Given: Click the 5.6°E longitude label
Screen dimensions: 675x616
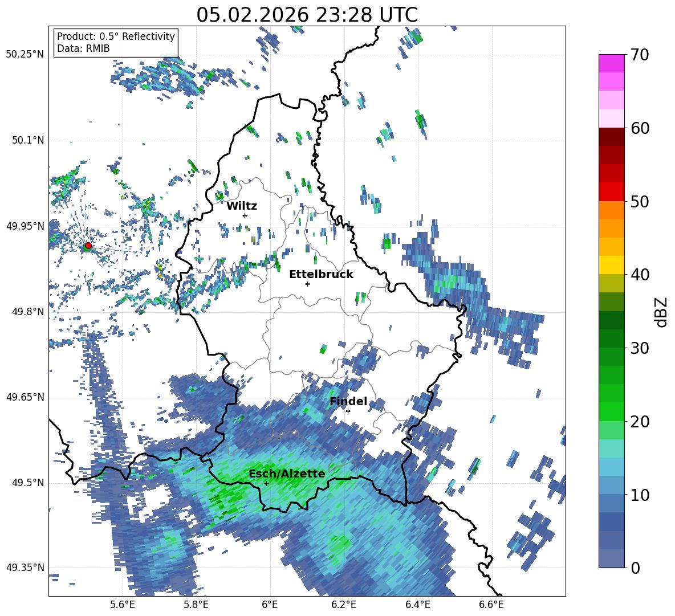Looking at the screenshot, I should coord(122,605).
